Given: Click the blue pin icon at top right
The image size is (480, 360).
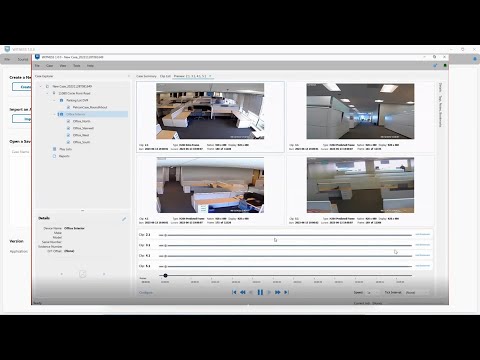Looking at the screenshot, I should coord(435,66).
